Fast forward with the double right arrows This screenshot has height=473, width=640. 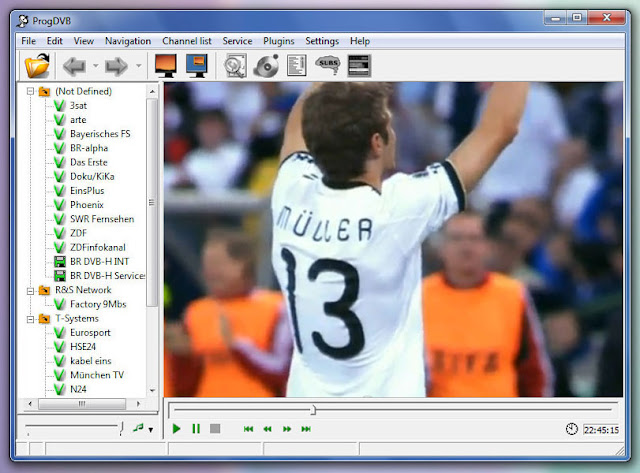(287, 429)
